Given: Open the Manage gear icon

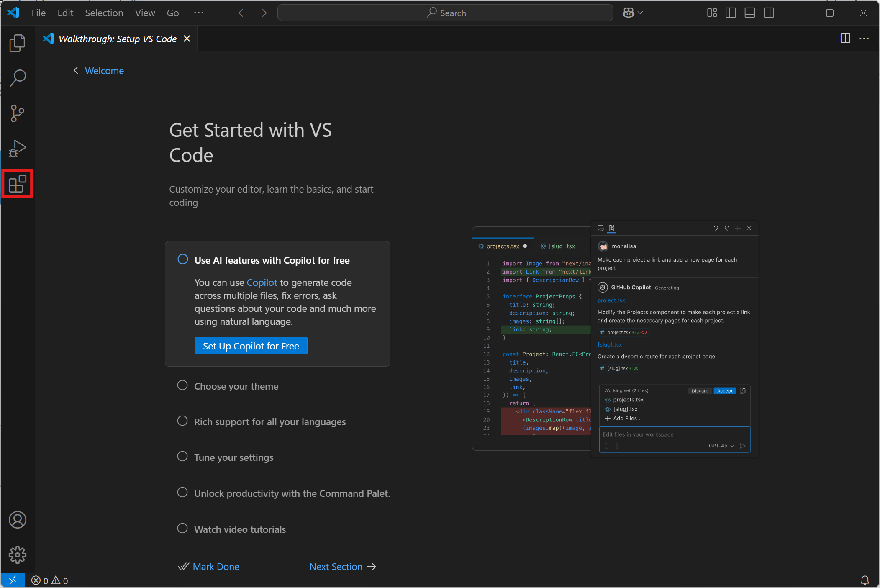Looking at the screenshot, I should click(x=17, y=555).
